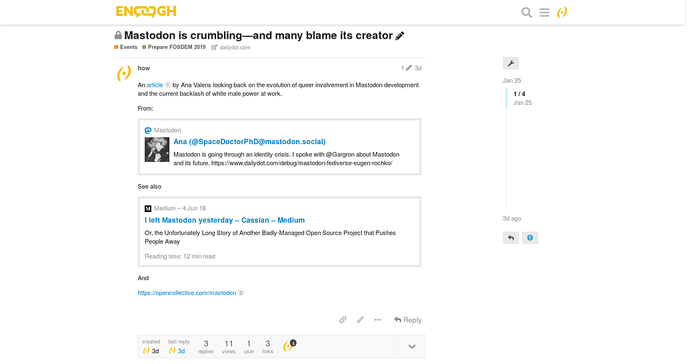Click timeline scroller handle

[x=506, y=98]
